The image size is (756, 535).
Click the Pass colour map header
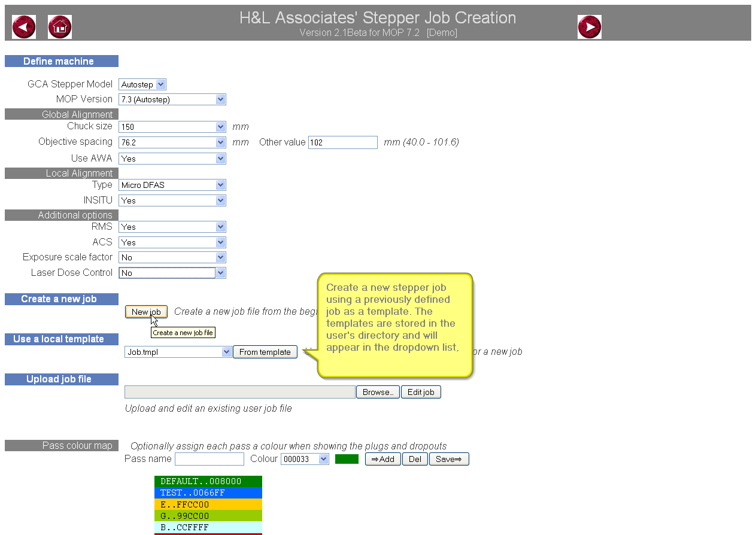pos(62,445)
